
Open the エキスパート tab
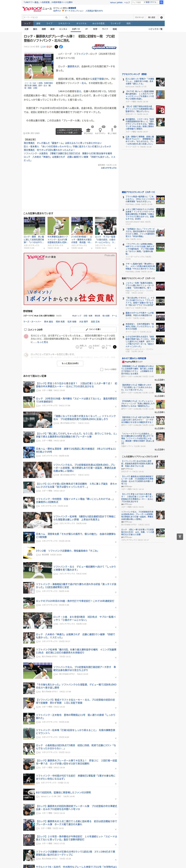point(64,24)
